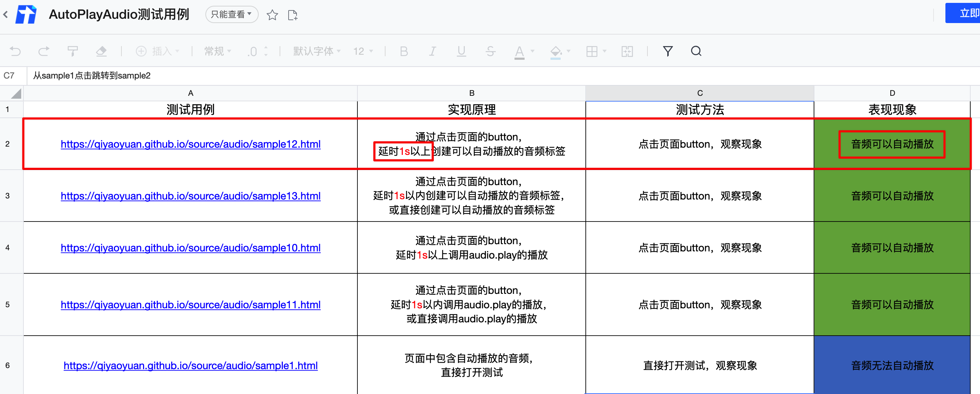This screenshot has width=980, height=394.
Task: Click the search magnifier icon
Action: point(696,51)
